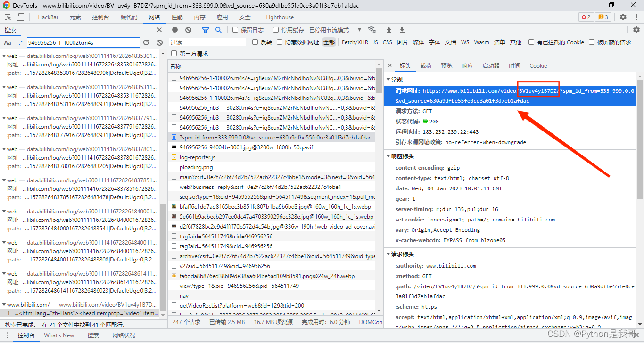Viewport: 644px width, 343px height.
Task: Collapse web result ending 4840001 in search
Action: click(4, 212)
